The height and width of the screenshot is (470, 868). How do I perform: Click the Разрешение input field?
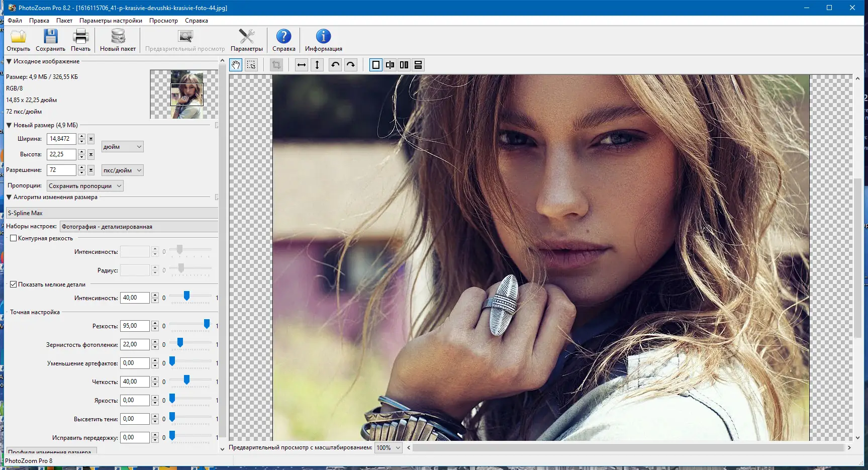point(61,170)
